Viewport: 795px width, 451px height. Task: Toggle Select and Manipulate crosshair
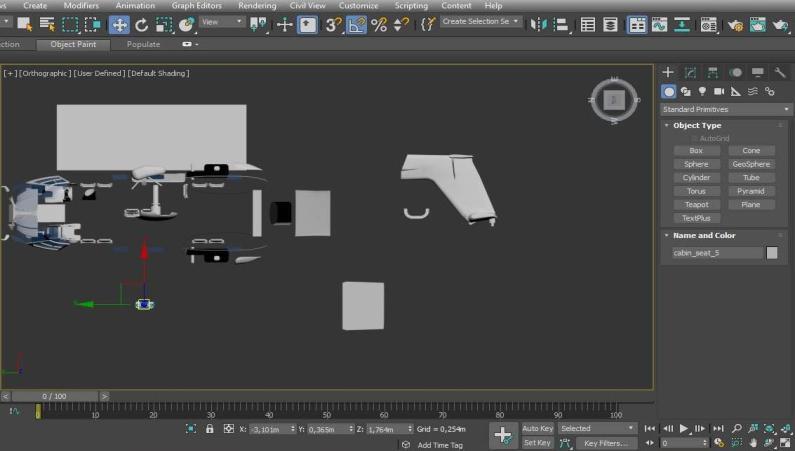pos(284,24)
